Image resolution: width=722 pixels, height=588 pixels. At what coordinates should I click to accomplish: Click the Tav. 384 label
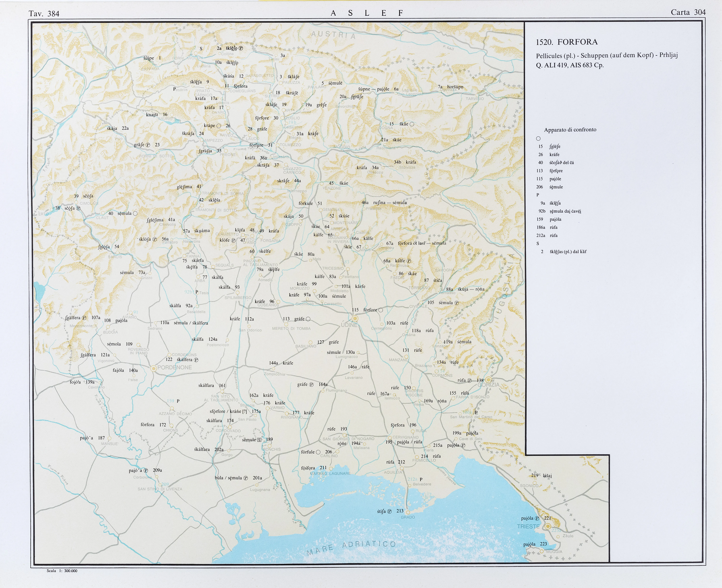click(x=44, y=14)
